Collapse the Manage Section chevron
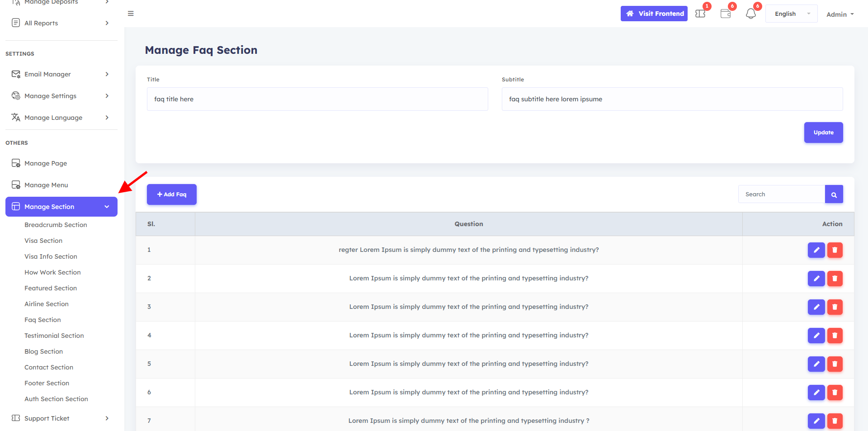 tap(107, 207)
